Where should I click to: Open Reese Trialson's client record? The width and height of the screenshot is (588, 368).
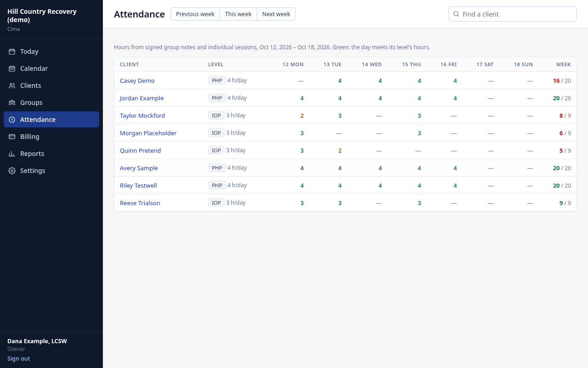[140, 203]
